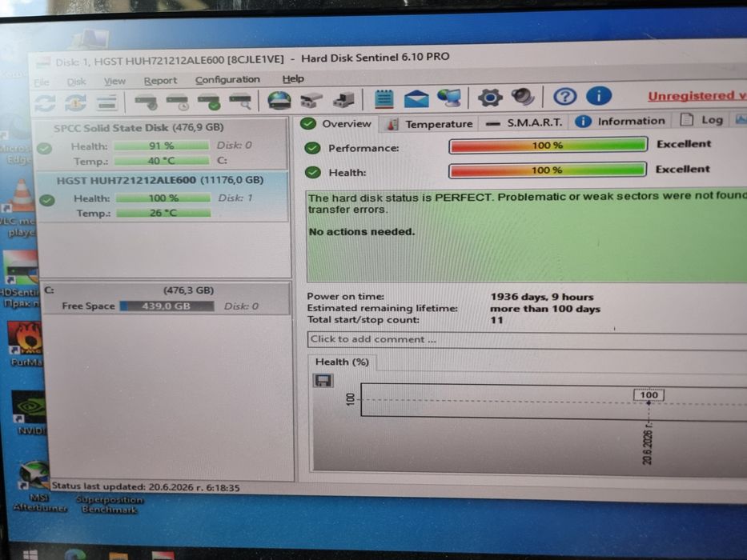This screenshot has height=560, width=747.
Task: Open the File menu
Action: point(42,83)
